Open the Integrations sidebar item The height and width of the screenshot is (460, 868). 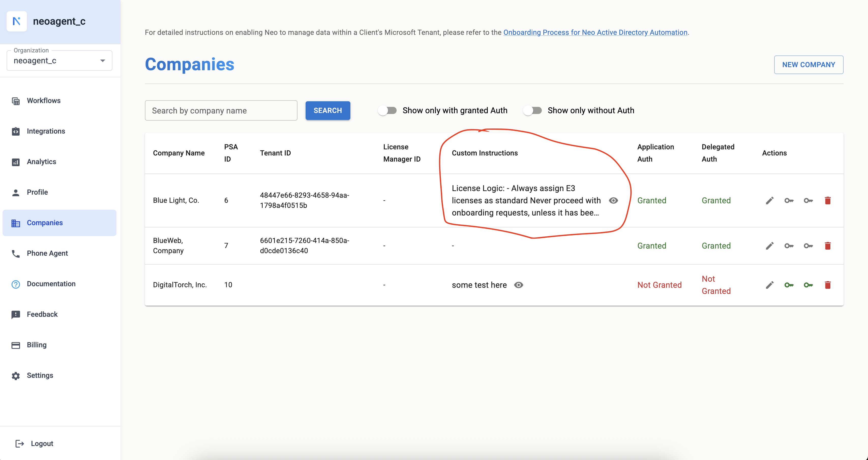tap(46, 131)
